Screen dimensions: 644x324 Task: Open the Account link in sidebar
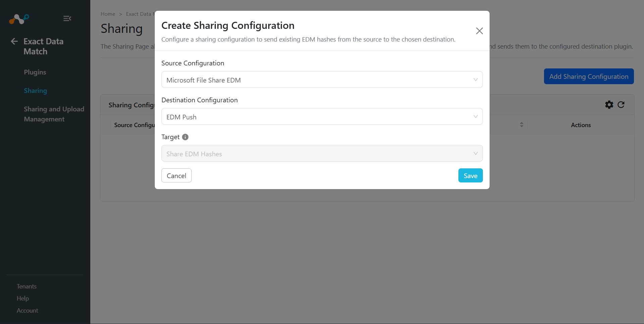click(27, 311)
